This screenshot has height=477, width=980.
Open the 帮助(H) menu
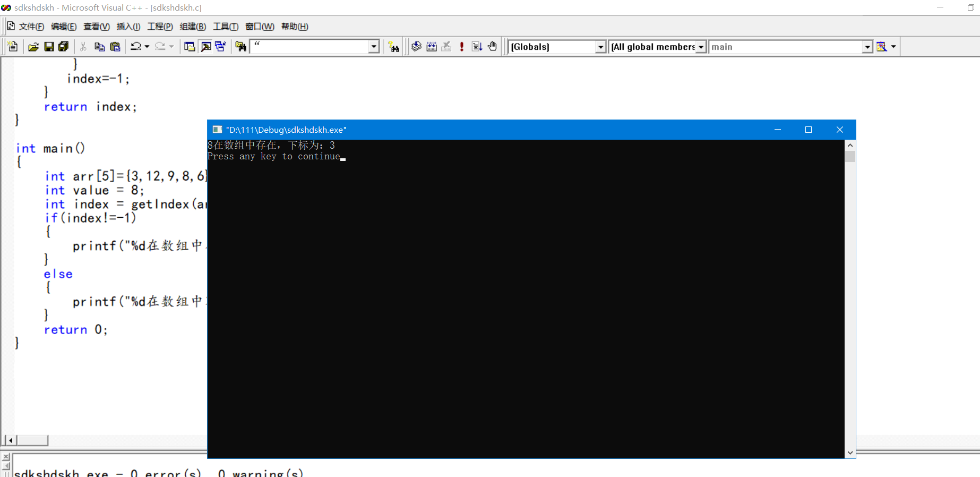(x=295, y=27)
